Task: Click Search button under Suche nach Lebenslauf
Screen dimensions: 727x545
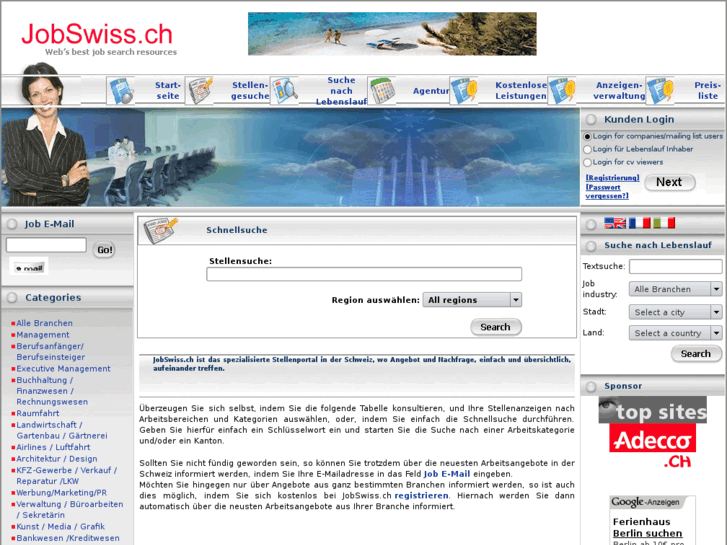Action: coord(696,353)
